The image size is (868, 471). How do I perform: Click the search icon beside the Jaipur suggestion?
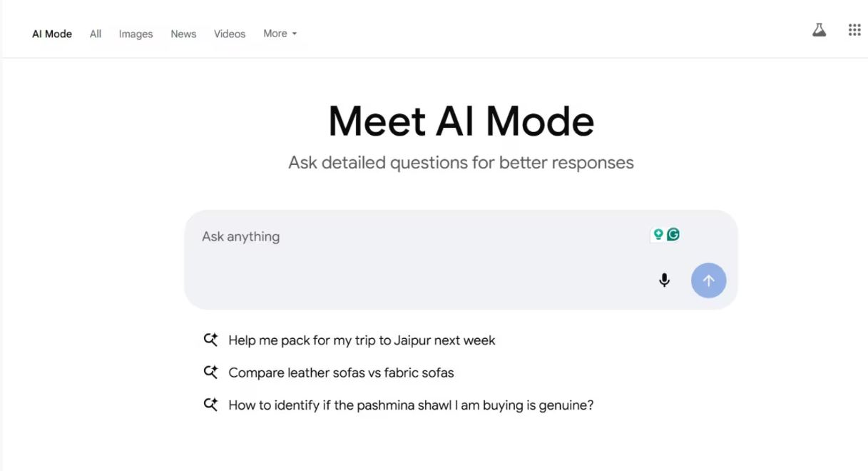coord(210,340)
